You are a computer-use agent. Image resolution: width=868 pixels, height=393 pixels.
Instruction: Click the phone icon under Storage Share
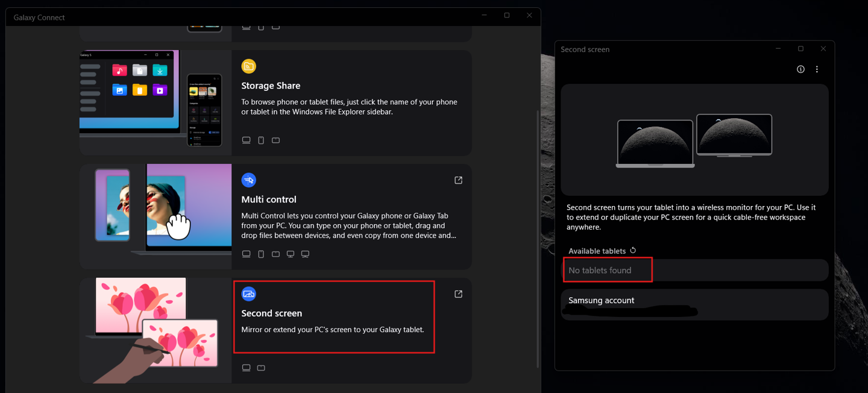(260, 140)
